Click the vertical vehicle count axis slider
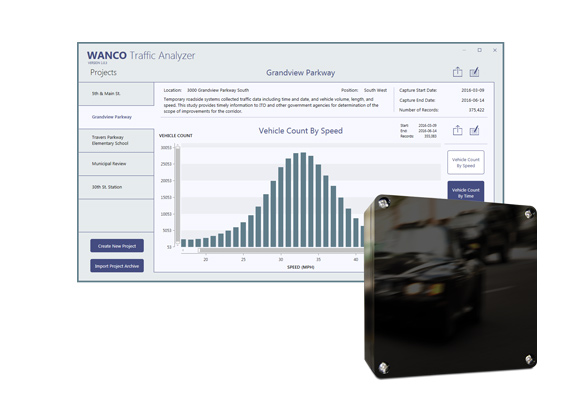 (x=178, y=196)
